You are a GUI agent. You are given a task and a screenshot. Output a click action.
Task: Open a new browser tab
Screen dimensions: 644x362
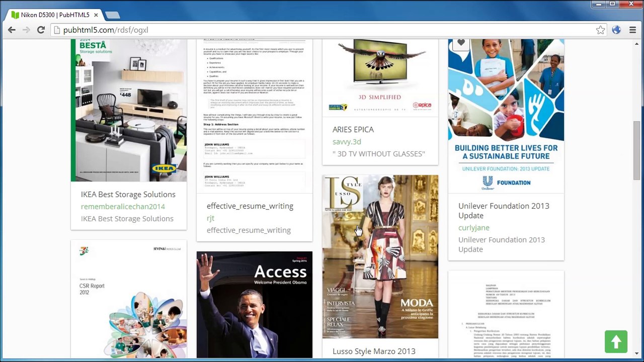click(x=112, y=15)
